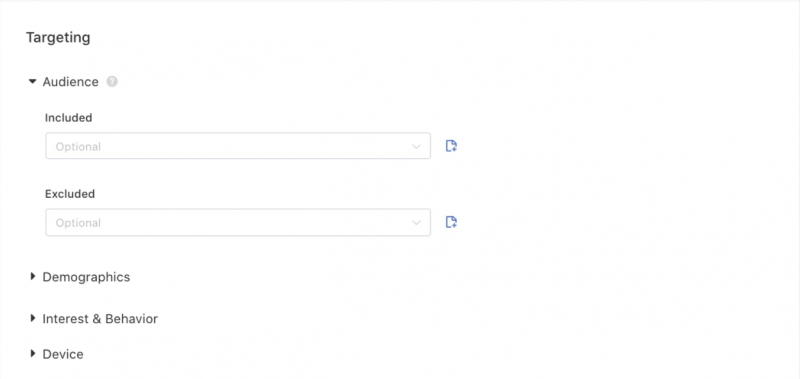Image resolution: width=800 pixels, height=379 pixels.
Task: Expand the Interest & Behavior triangle
Action: 33,318
